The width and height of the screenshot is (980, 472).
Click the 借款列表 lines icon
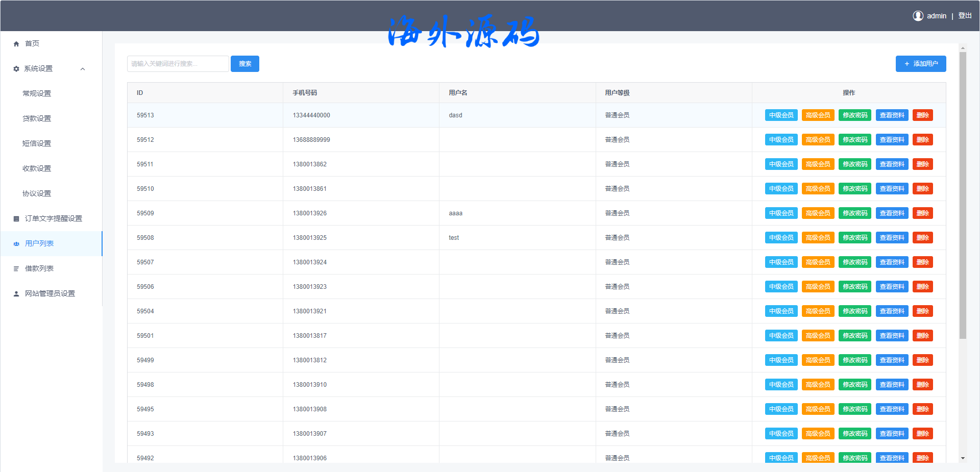point(16,269)
